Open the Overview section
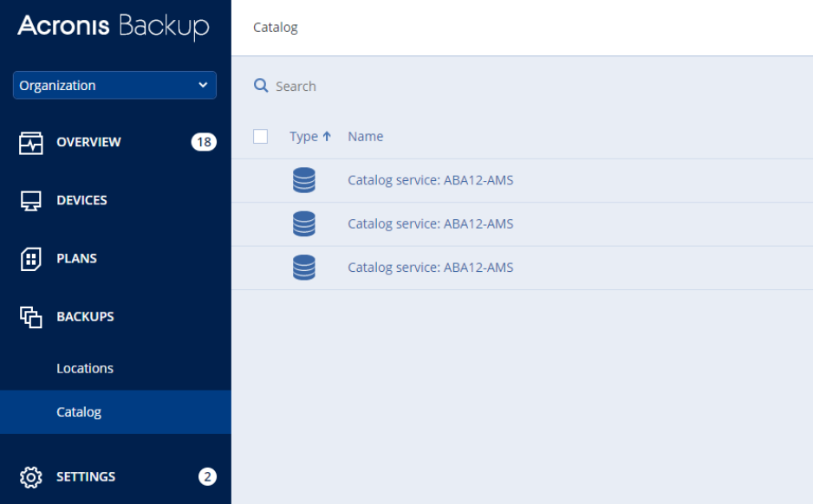This screenshot has height=504, width=813. click(x=88, y=142)
